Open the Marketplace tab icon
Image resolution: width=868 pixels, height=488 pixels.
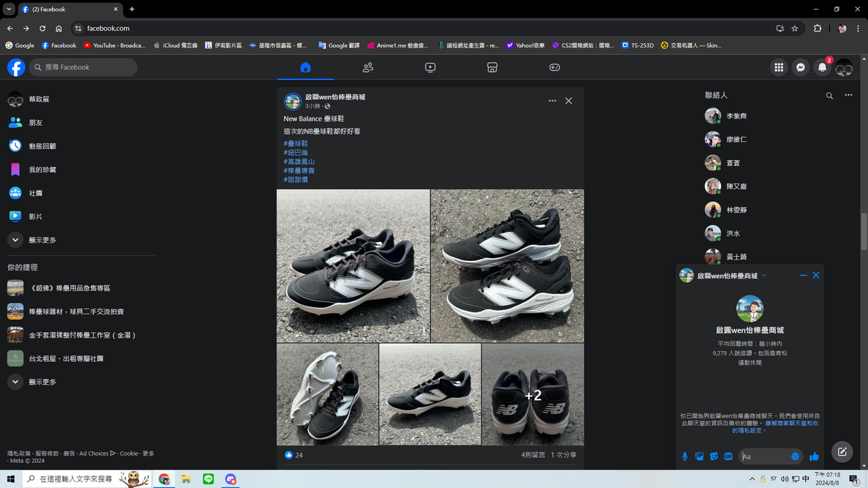click(x=492, y=67)
